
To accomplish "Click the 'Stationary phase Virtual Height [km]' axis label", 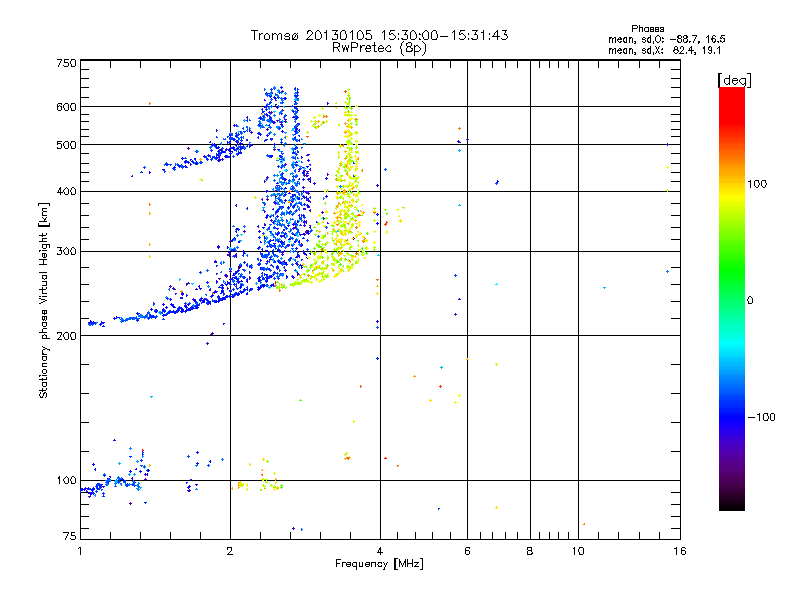I will pyautogui.click(x=44, y=300).
